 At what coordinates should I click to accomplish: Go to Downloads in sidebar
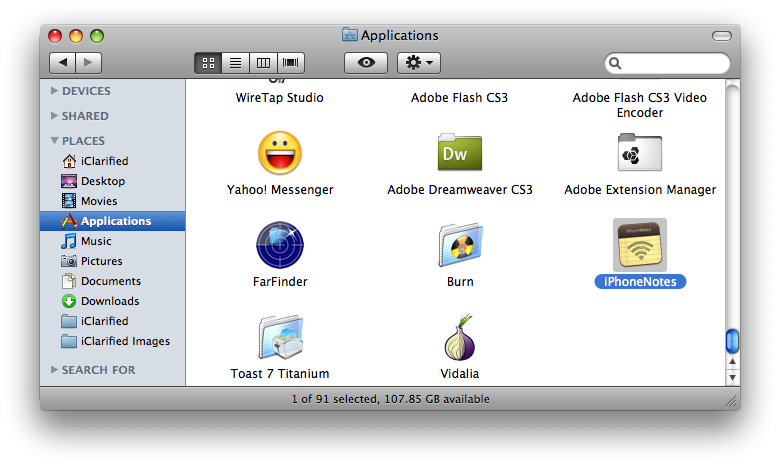point(109,301)
